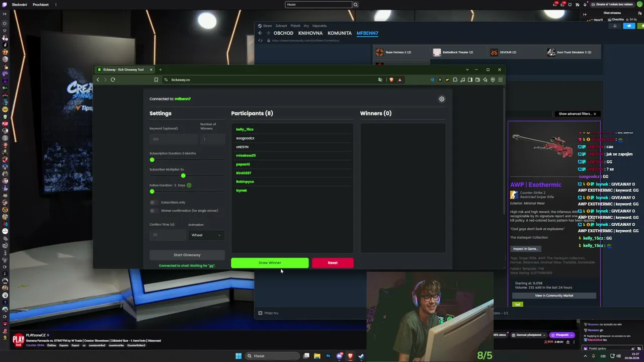
Task: Click the translate page icon in address bar
Action: [380, 79]
